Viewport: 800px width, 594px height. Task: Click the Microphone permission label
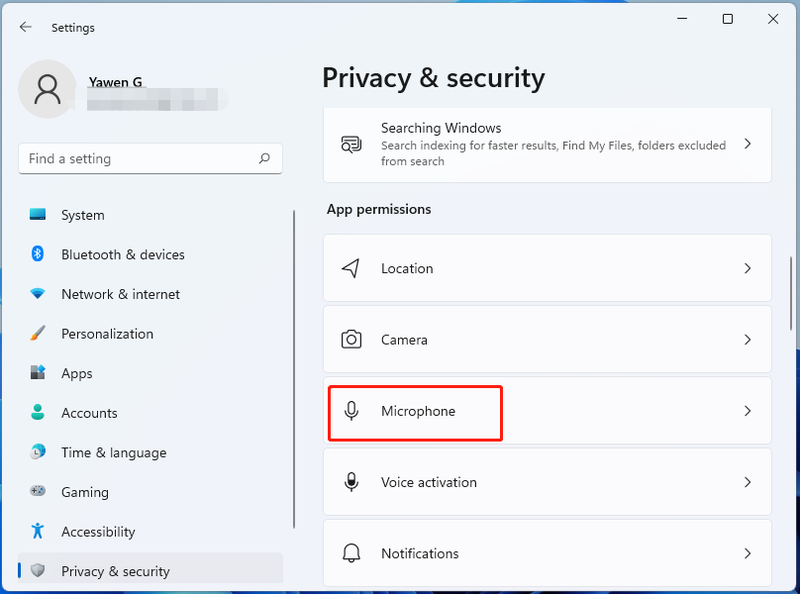[418, 411]
